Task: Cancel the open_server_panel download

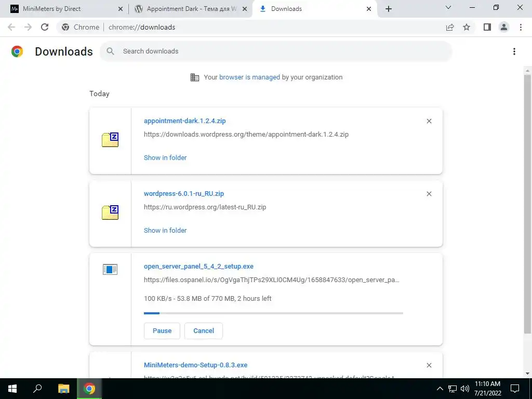Action: click(x=204, y=331)
